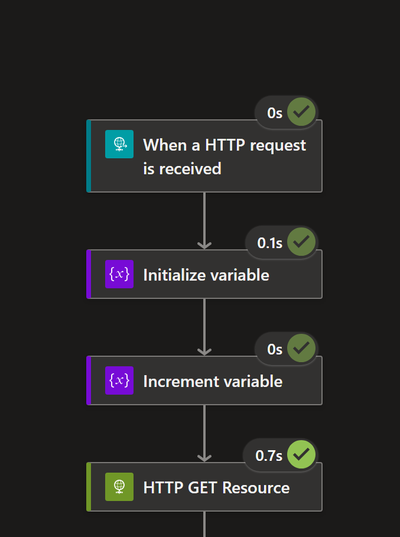Click the arrow between Initialize and Increment variable
This screenshot has width=400, height=537.
[204, 327]
